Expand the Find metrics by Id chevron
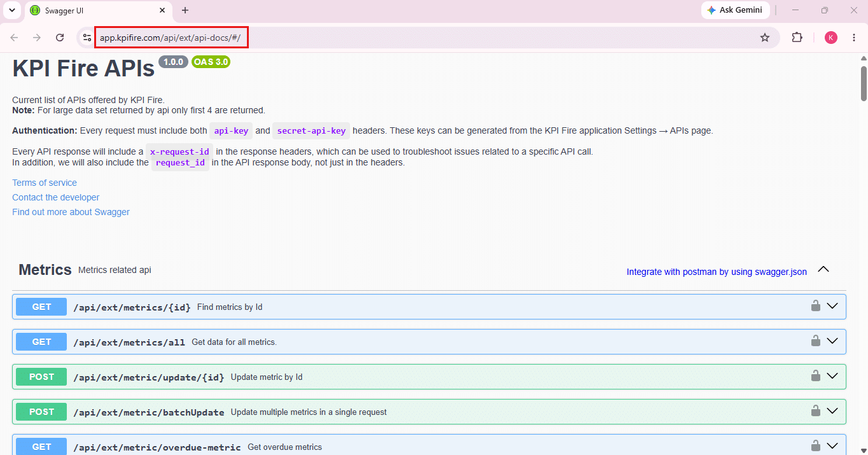Screen dimensions: 868x455 point(832,306)
